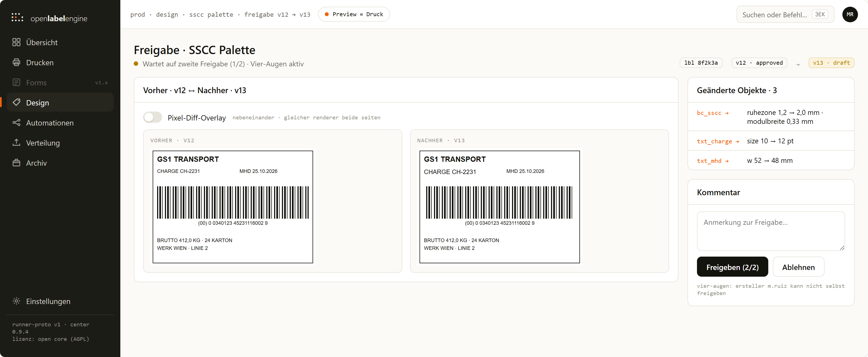Image resolution: width=868 pixels, height=357 pixels.
Task: Click the txt_charge arrow icon
Action: pos(737,141)
